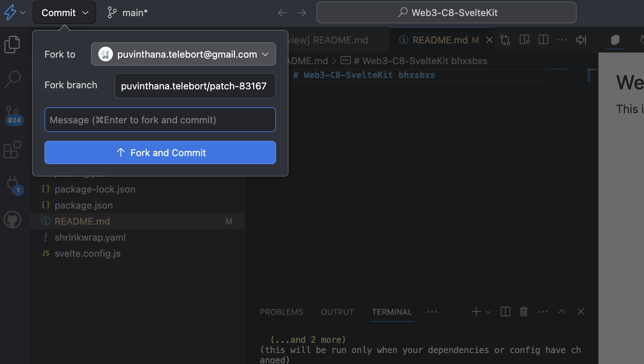644x364 pixels.
Task: Switch to the PROBLEMS panel tab
Action: coord(281,312)
